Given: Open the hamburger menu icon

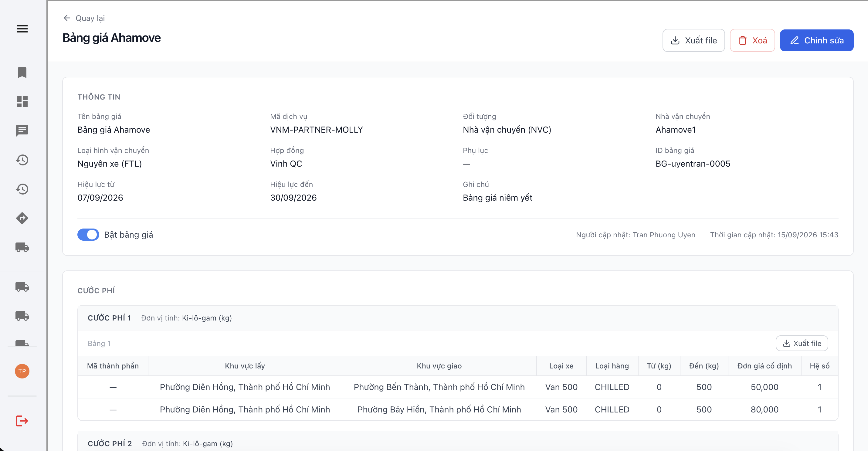Looking at the screenshot, I should click(x=22, y=29).
